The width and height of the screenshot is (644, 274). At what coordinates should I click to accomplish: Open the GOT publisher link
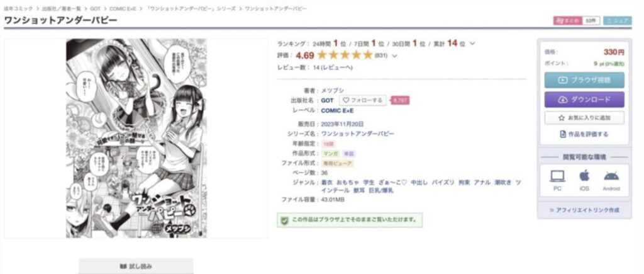[327, 100]
